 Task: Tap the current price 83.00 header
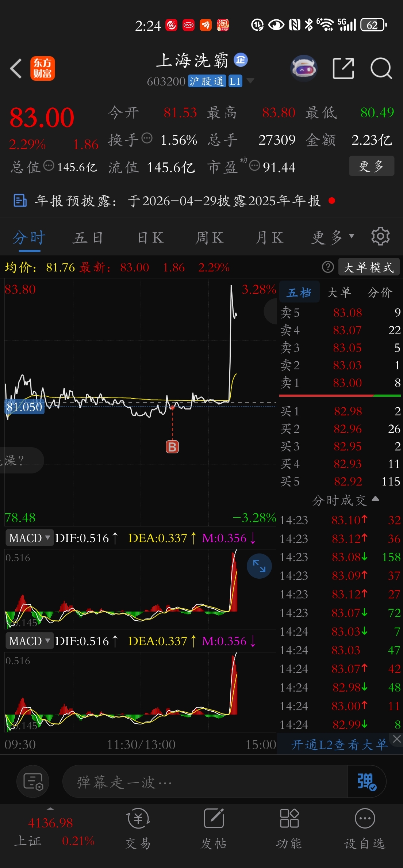click(42, 118)
